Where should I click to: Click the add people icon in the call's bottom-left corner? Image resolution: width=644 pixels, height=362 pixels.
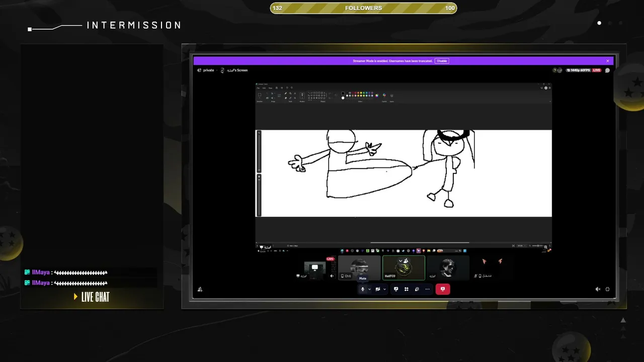coord(200,289)
